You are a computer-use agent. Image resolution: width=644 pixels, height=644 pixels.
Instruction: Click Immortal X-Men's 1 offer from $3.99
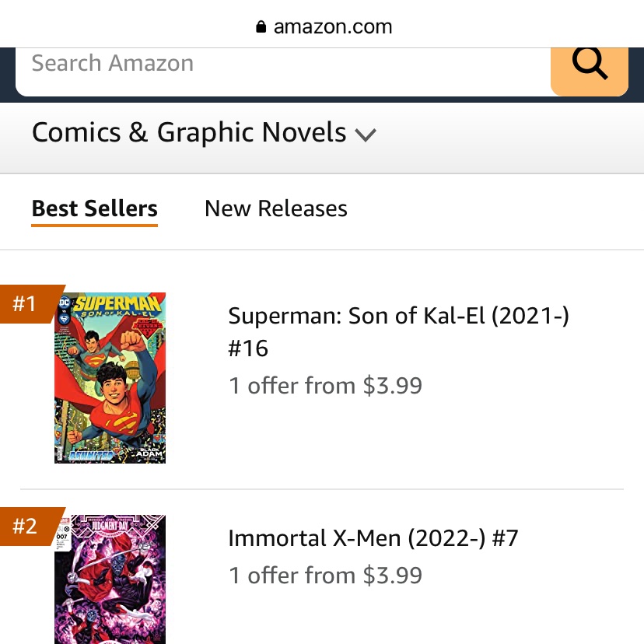tap(325, 575)
